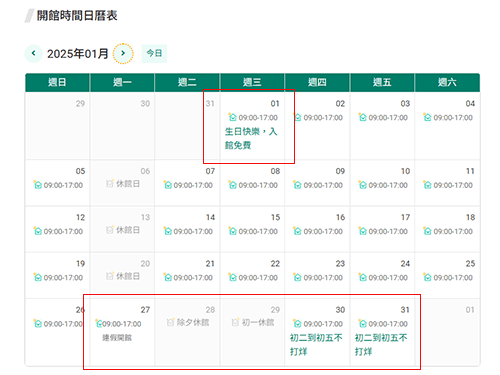
Task: Click the open-hours house icon on day 17
Action: click(x=362, y=231)
